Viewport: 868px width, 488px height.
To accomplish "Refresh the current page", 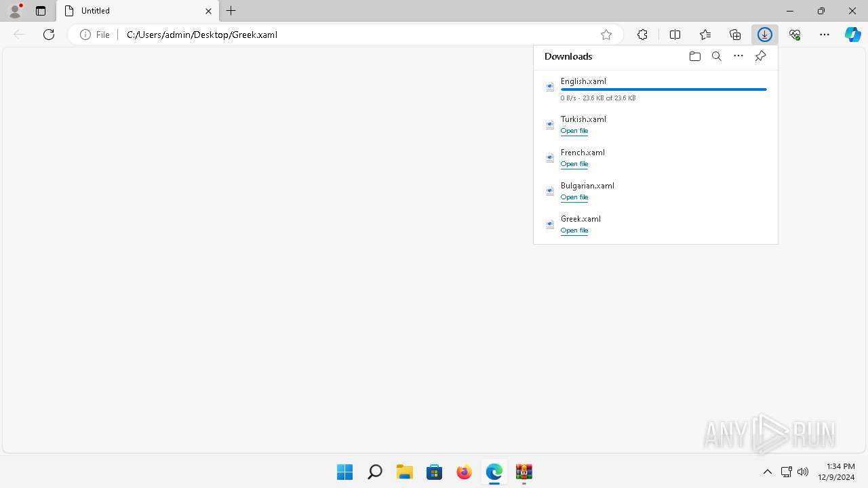I will click(49, 35).
